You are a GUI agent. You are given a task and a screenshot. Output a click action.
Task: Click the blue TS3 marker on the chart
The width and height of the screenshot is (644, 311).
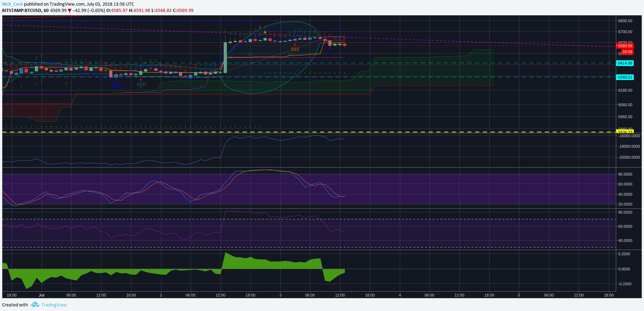(116, 86)
